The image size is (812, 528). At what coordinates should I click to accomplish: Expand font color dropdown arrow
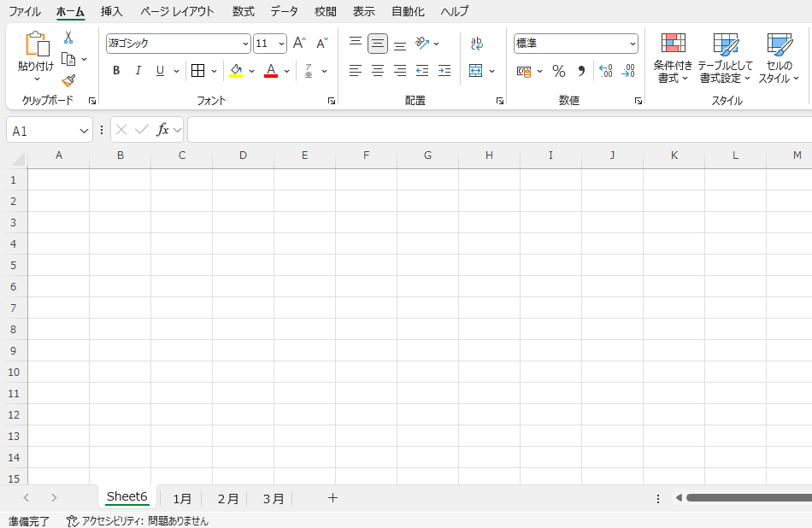point(286,72)
